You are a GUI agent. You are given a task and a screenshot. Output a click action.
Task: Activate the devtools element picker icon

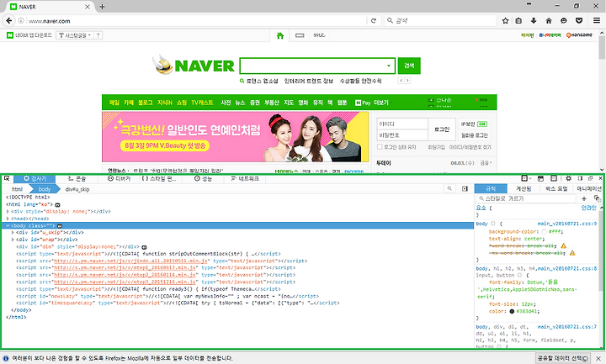(7, 178)
